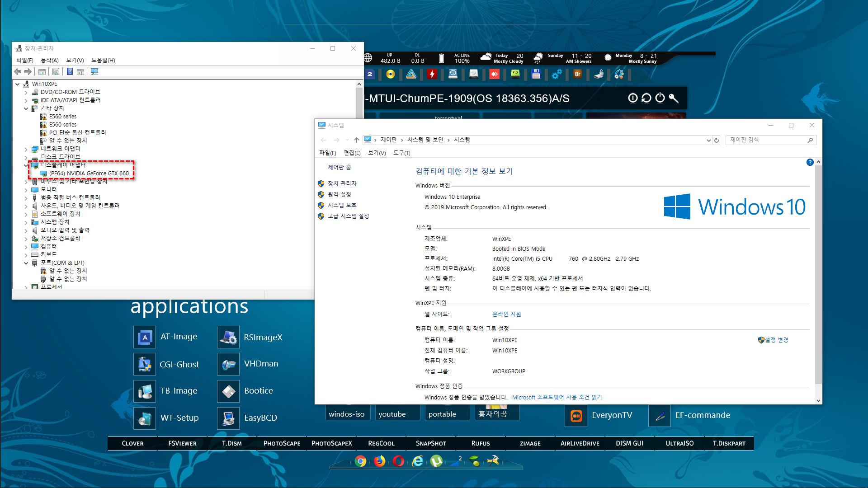
Task: Click the REGCOOL shortcut button
Action: [x=381, y=443]
